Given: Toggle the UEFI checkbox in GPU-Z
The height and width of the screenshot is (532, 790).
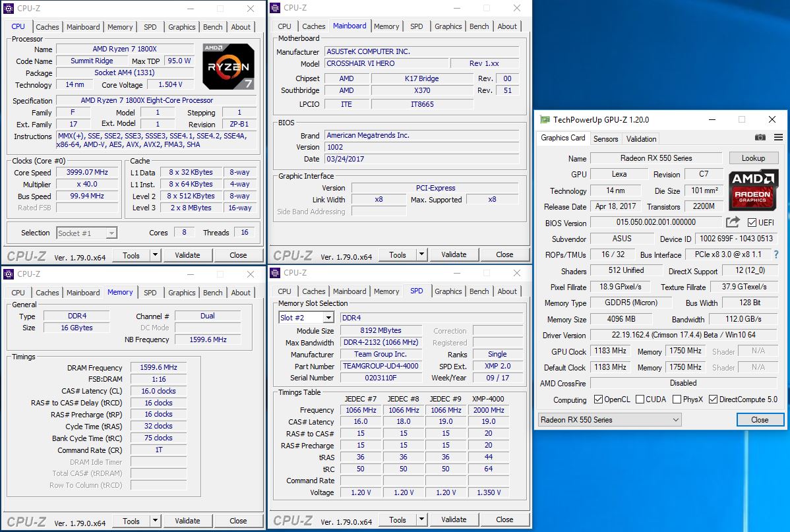Looking at the screenshot, I should click(x=752, y=223).
